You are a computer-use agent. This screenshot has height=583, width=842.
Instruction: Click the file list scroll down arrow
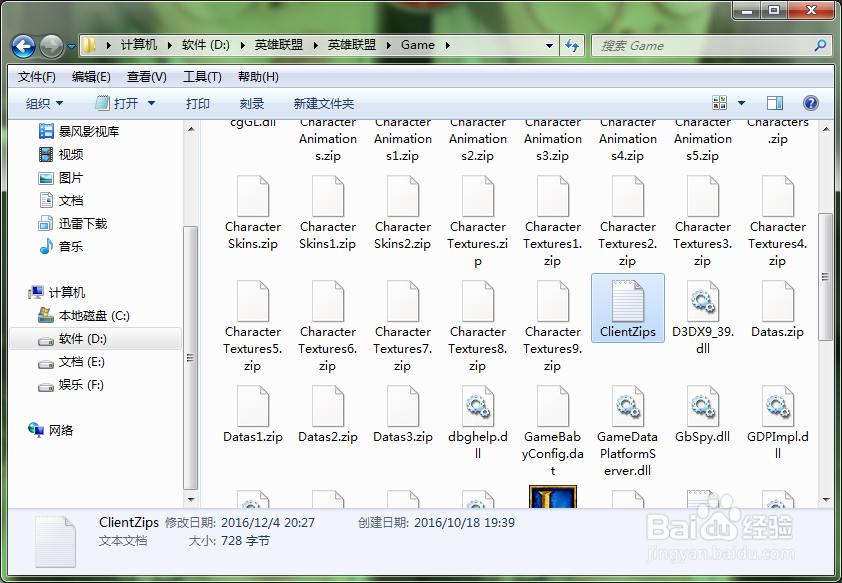(x=826, y=500)
